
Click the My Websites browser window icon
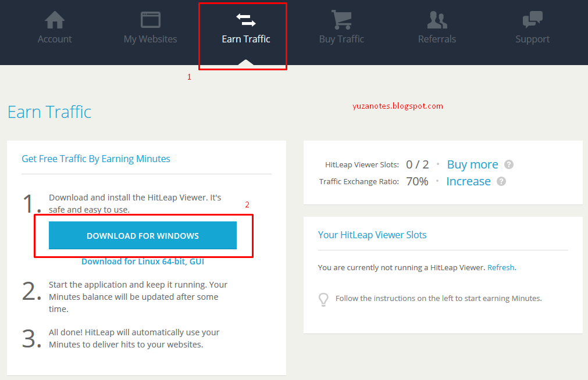point(151,20)
